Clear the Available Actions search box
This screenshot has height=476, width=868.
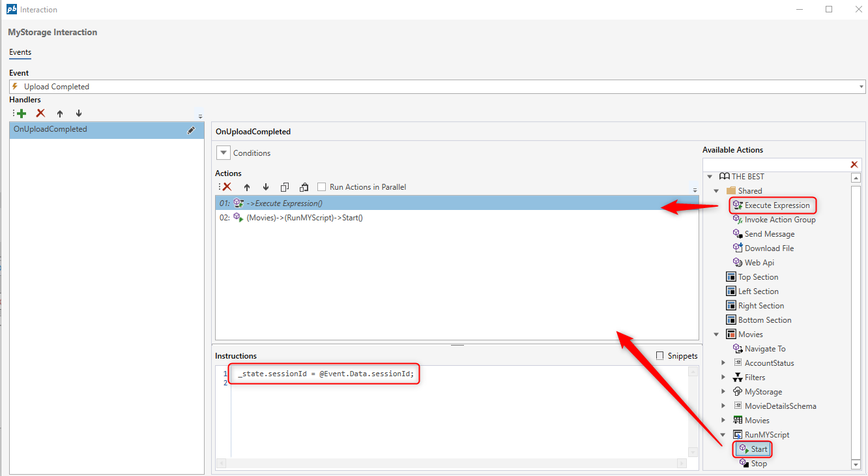point(854,165)
